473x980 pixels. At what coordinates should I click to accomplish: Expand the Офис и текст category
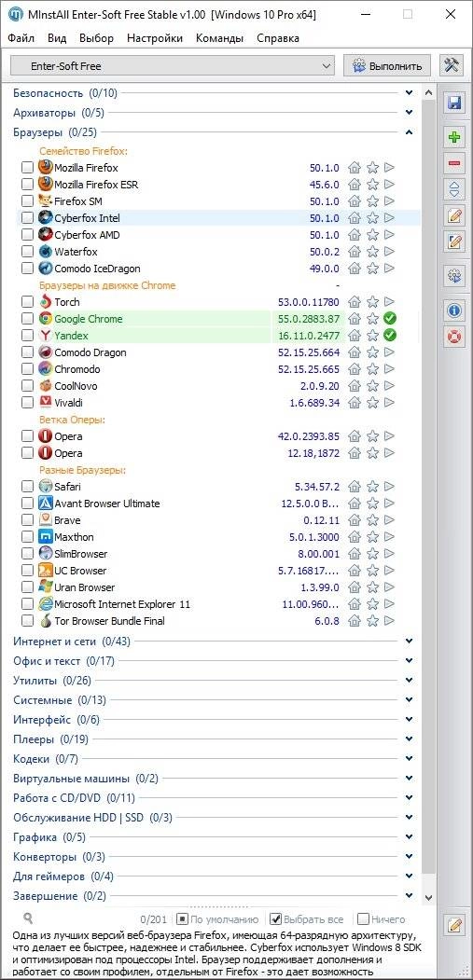coord(410,660)
